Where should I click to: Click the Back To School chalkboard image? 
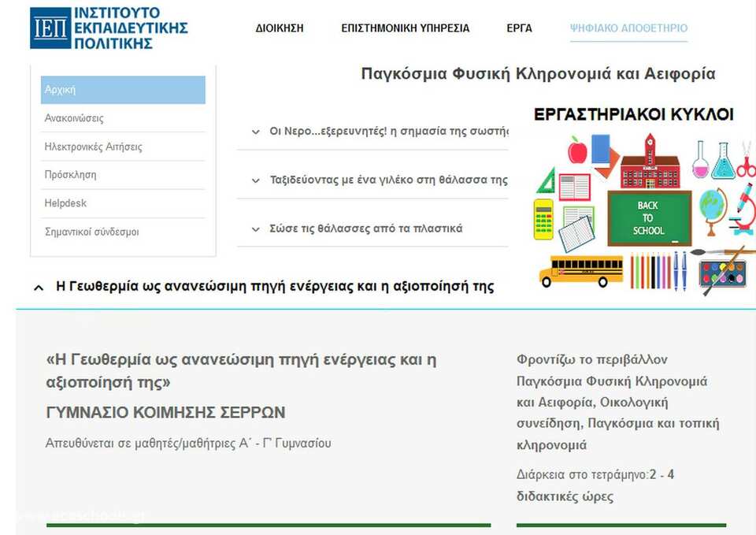[x=650, y=218]
